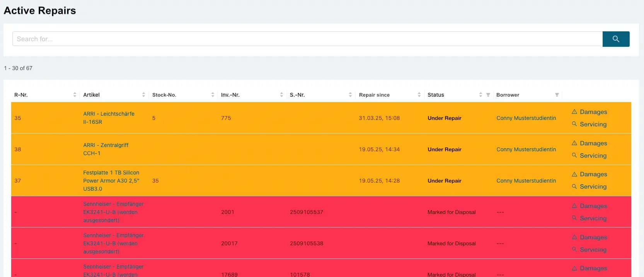Sort by S.-Nr. column arrows
Screen dimensions: 644x277
(x=350, y=95)
